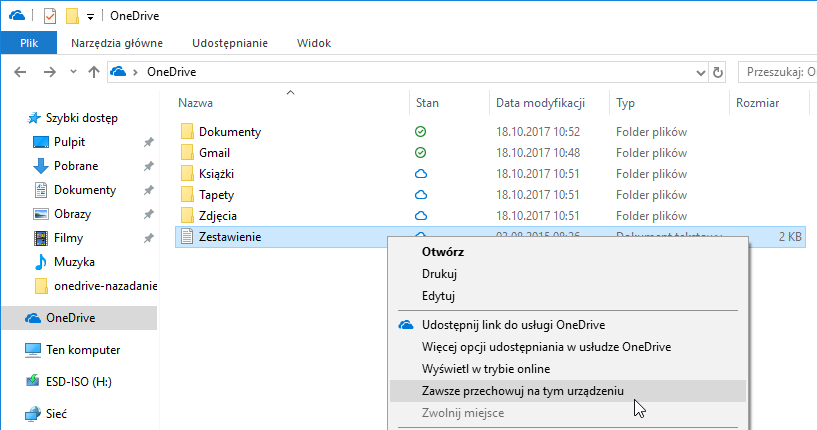
Task: Refresh the folder view
Action: tap(718, 72)
